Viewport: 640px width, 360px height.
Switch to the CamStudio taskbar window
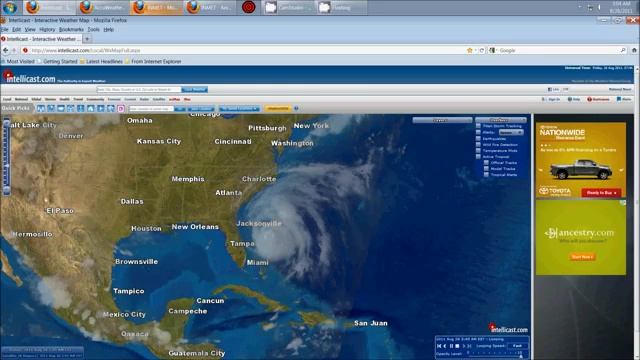pos(288,7)
